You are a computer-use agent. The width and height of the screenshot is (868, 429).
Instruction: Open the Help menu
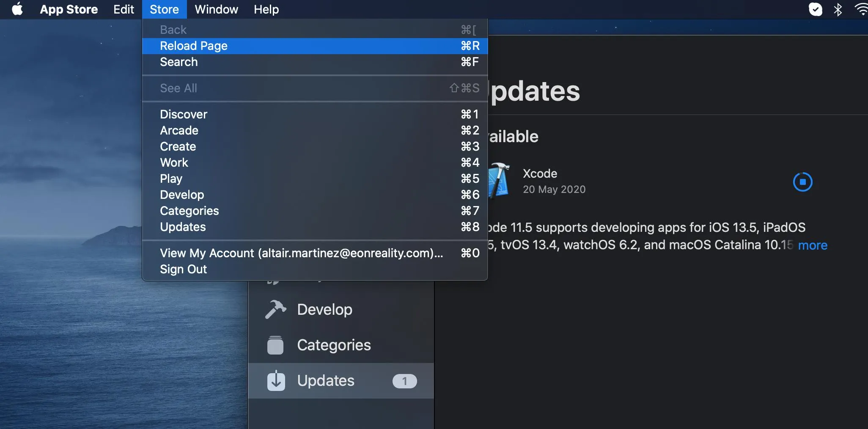[x=266, y=9]
